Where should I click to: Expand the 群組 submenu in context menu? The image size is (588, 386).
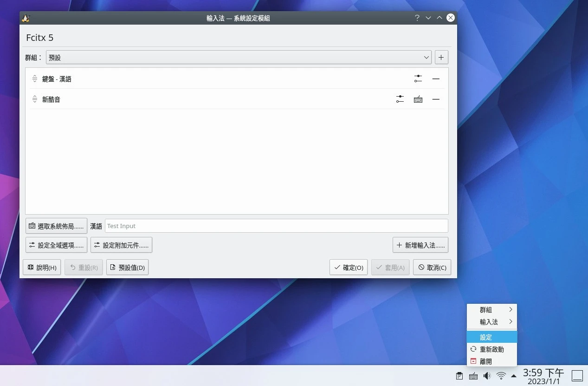pyautogui.click(x=491, y=310)
